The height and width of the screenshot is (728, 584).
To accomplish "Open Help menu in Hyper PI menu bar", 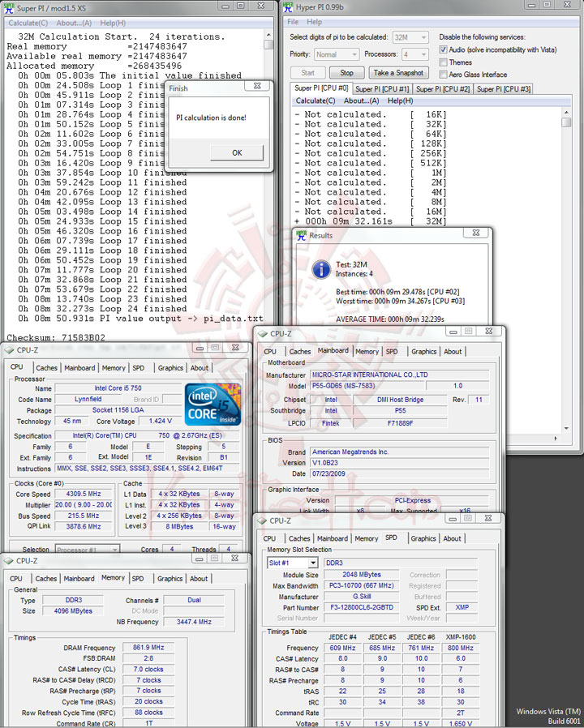I will [x=314, y=22].
